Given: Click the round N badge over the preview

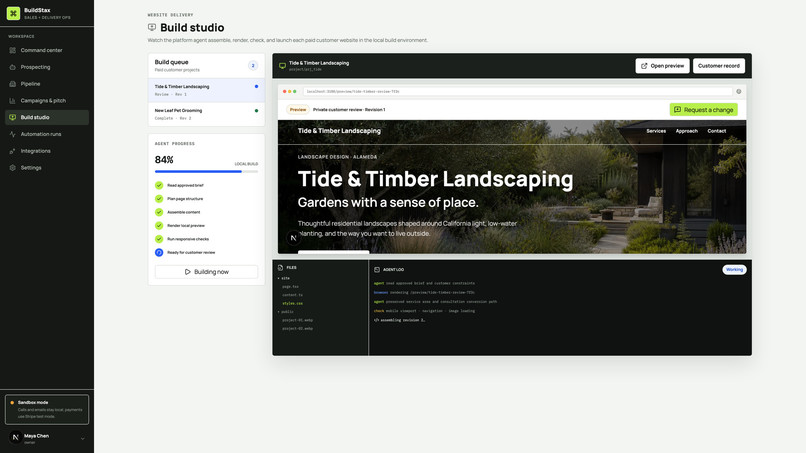Looking at the screenshot, I should 294,238.
